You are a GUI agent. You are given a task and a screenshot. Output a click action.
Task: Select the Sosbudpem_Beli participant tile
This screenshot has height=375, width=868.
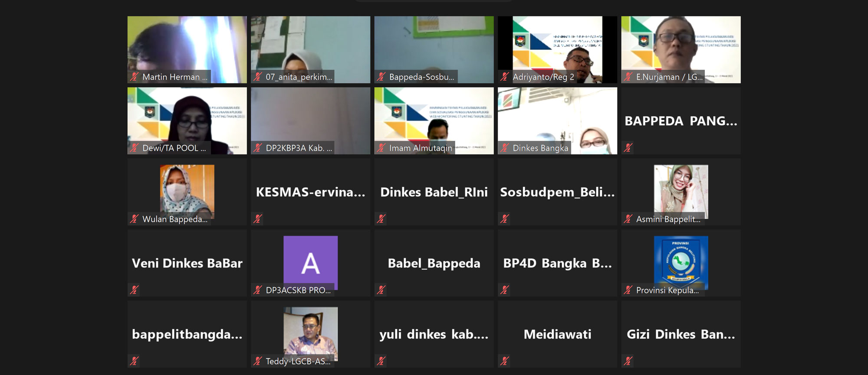tap(557, 192)
